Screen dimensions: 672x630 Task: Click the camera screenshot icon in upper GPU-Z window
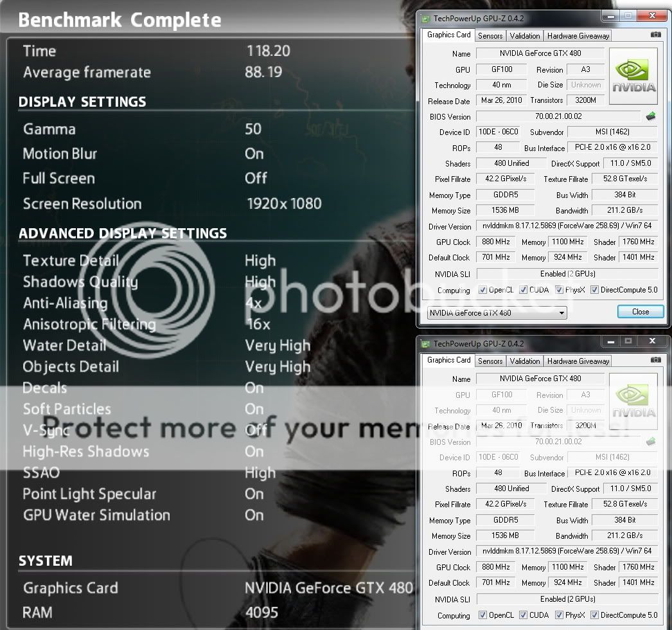tap(655, 35)
